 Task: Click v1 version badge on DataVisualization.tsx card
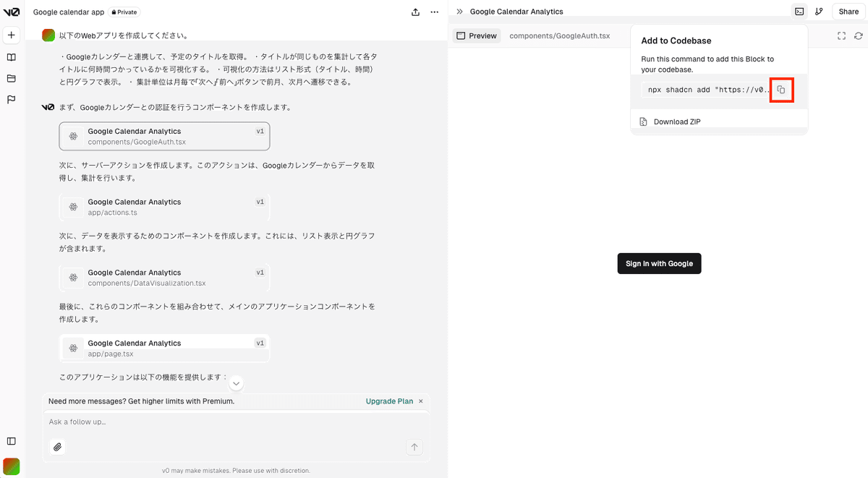click(260, 273)
